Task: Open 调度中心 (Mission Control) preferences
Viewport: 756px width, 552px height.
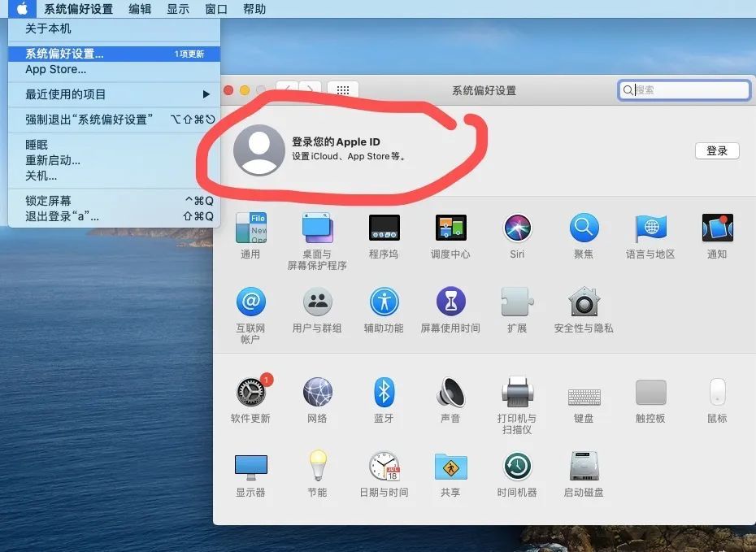Action: click(450, 228)
